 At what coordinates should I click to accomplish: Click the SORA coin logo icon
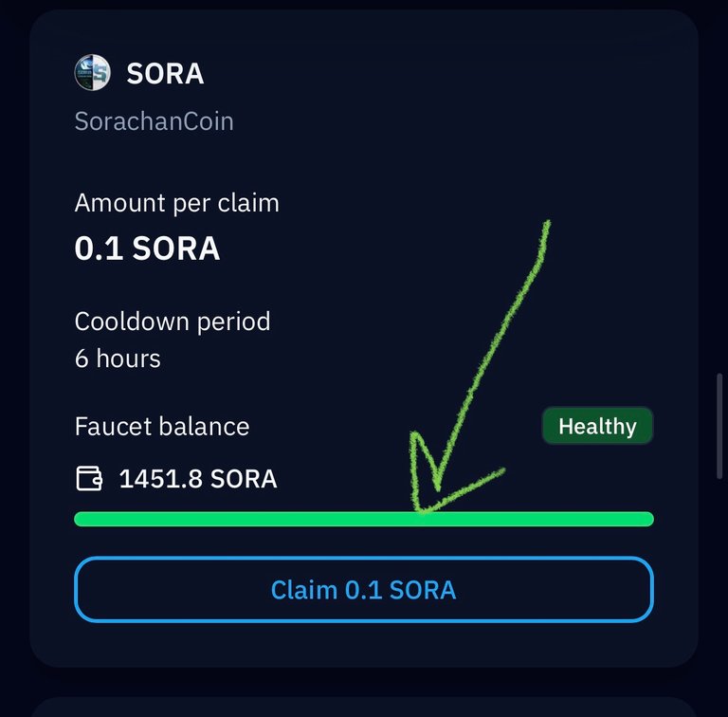point(92,73)
